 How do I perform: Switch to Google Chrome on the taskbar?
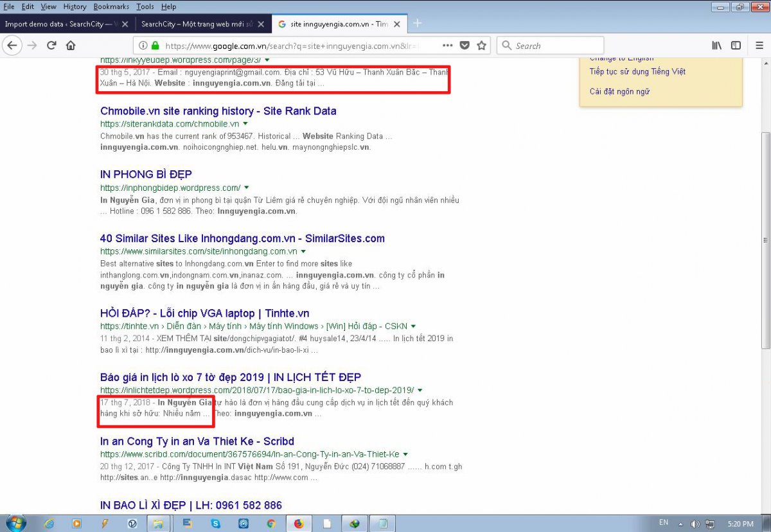coord(271,523)
